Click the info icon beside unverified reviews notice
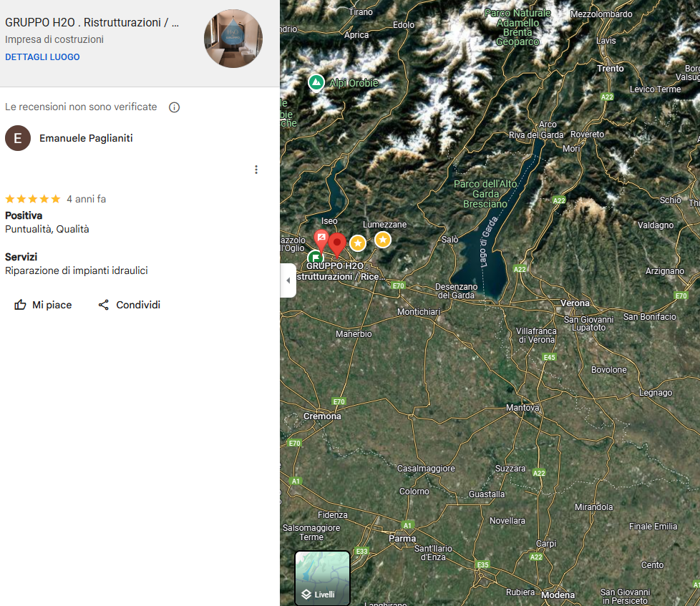 point(174,107)
